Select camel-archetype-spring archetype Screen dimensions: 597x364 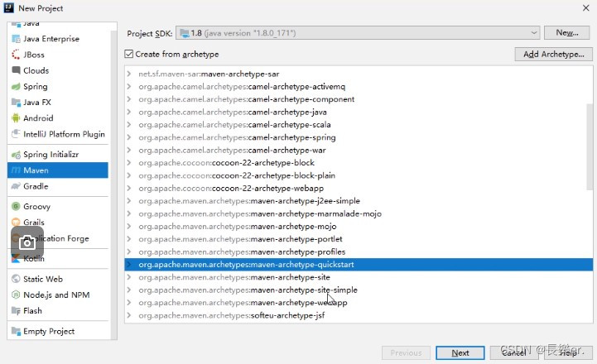(359, 137)
